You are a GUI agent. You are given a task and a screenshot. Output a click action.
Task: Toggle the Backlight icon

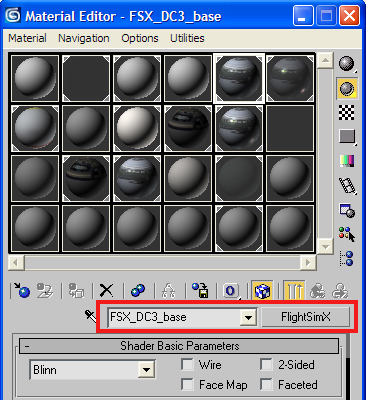coord(347,89)
